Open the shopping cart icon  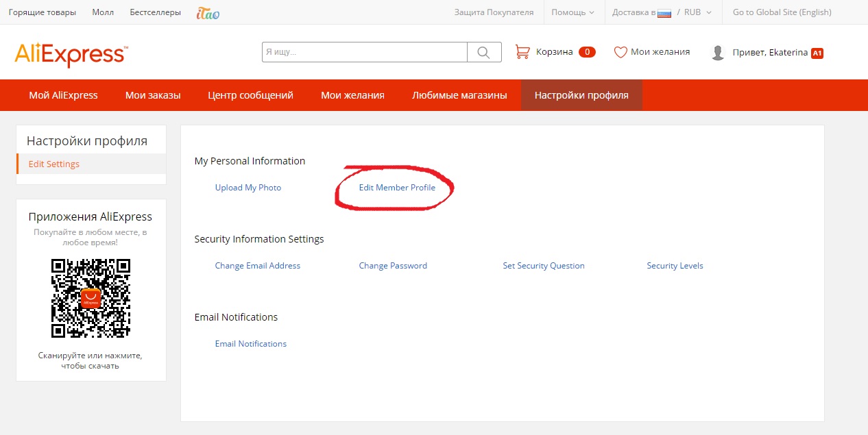522,52
